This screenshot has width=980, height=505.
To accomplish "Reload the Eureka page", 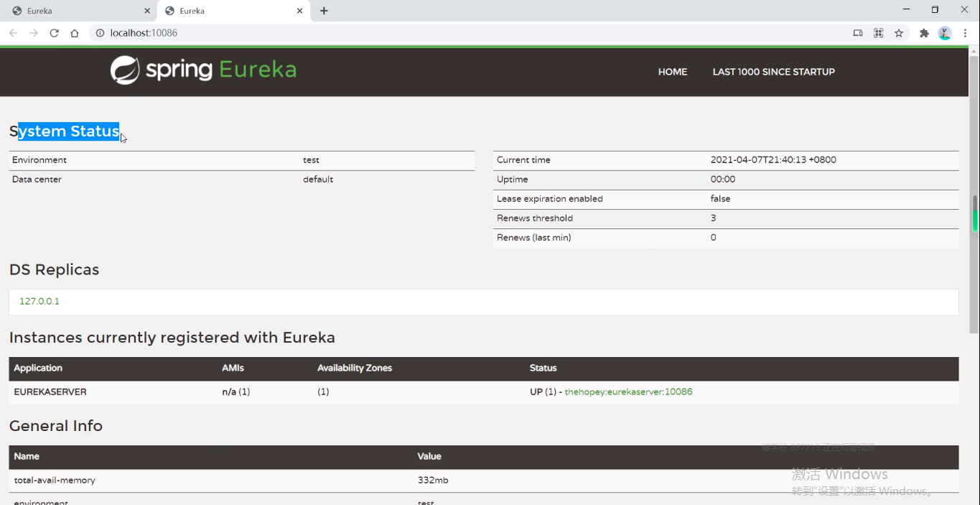I will point(54,33).
